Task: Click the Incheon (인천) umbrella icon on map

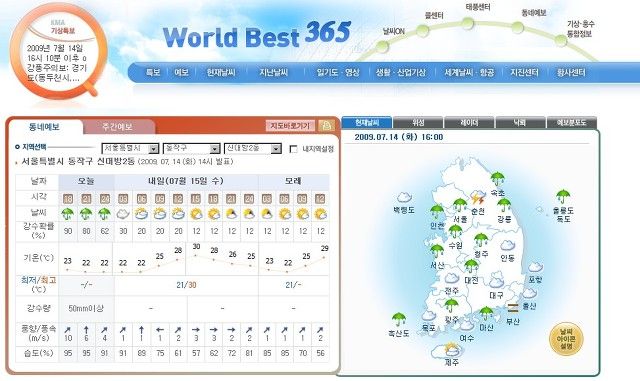Action: click(x=437, y=211)
